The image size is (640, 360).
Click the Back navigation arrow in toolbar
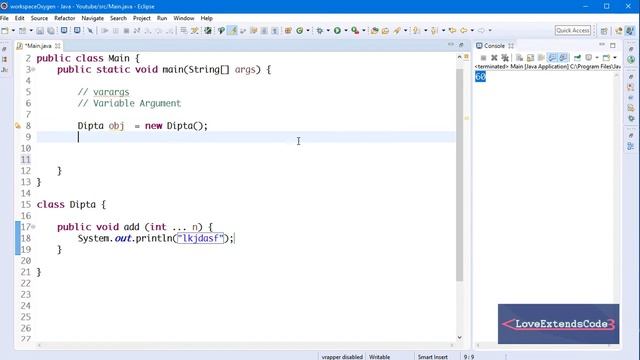(x=464, y=31)
